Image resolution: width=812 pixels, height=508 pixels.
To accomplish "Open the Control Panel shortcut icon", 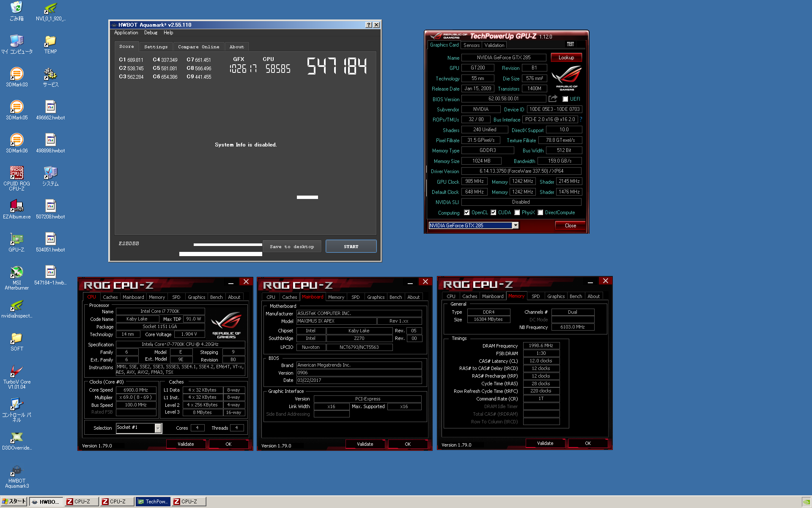I will [16, 410].
